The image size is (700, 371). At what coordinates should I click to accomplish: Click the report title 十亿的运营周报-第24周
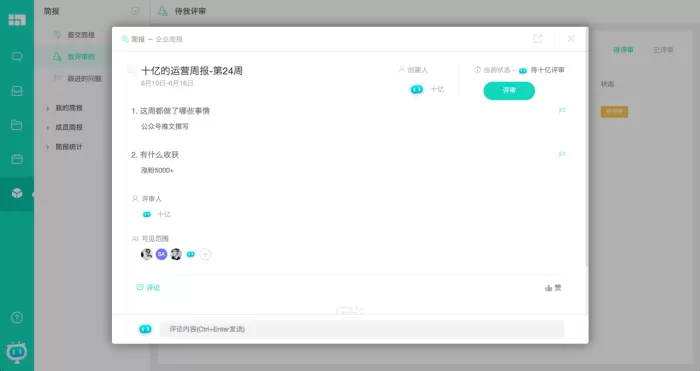[192, 71]
